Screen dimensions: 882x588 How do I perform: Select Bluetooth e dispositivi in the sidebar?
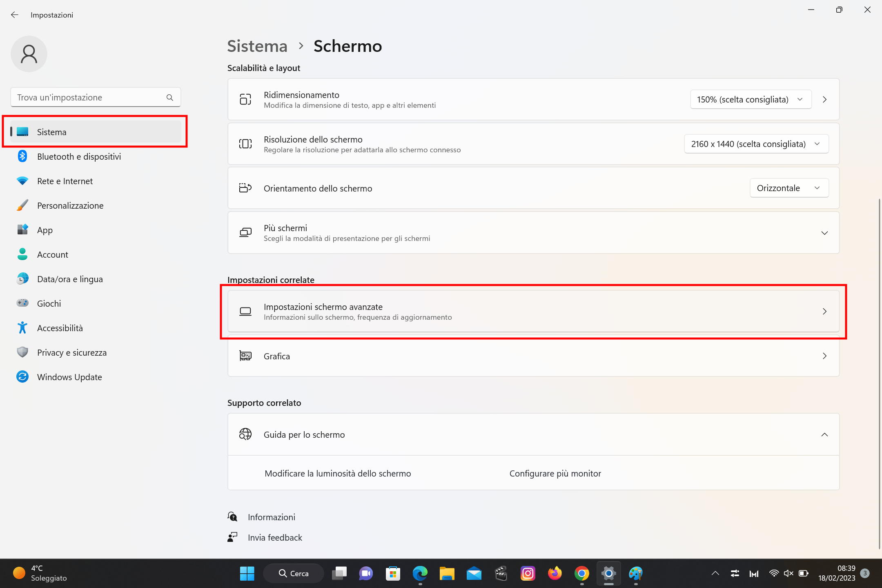79,156
